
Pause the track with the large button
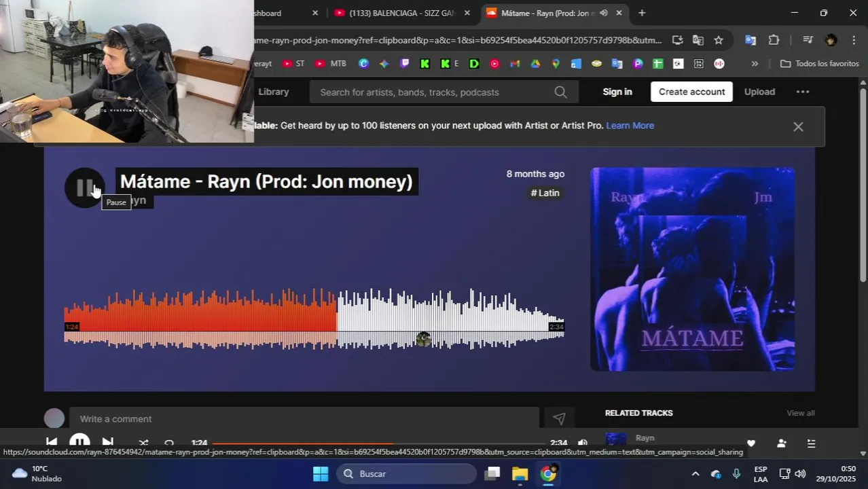84,187
